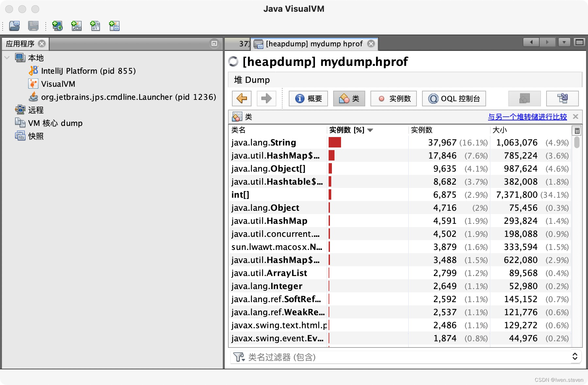Click the tab-scroll left arrow
The width and height of the screenshot is (588, 385).
point(531,42)
